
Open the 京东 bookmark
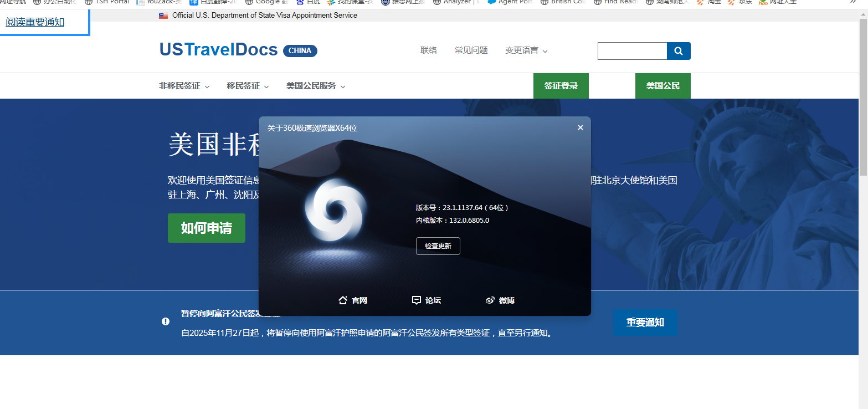pos(741,2)
